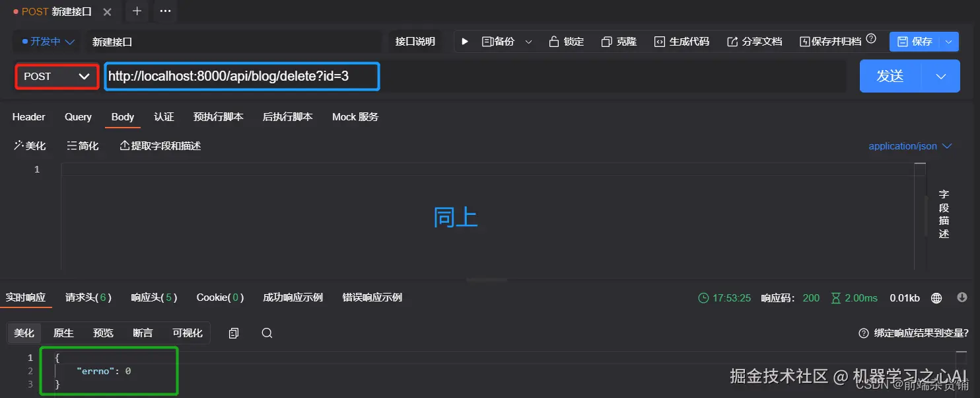Open the Cookie tab in the response section
The image size is (980, 398).
(220, 298)
